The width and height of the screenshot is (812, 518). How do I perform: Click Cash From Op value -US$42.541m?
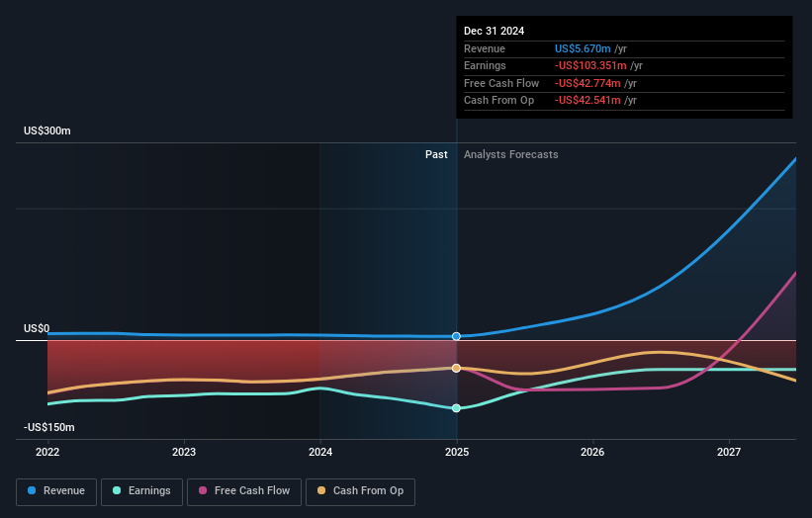(x=587, y=101)
